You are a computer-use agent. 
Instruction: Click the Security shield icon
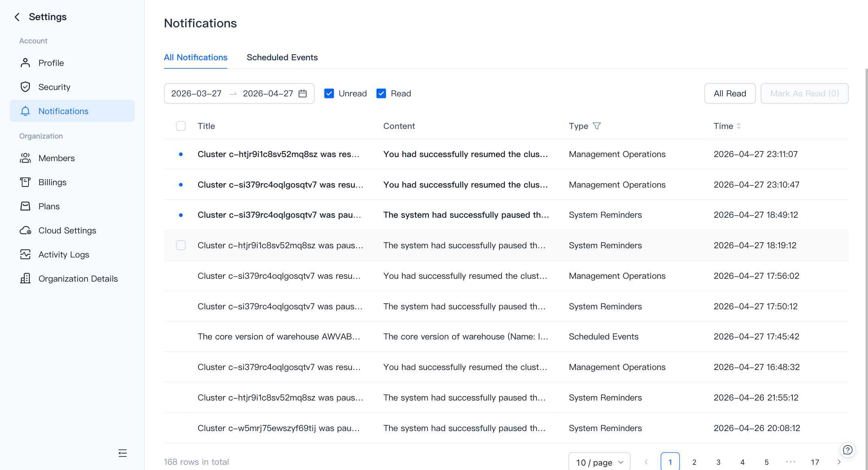[x=25, y=87]
